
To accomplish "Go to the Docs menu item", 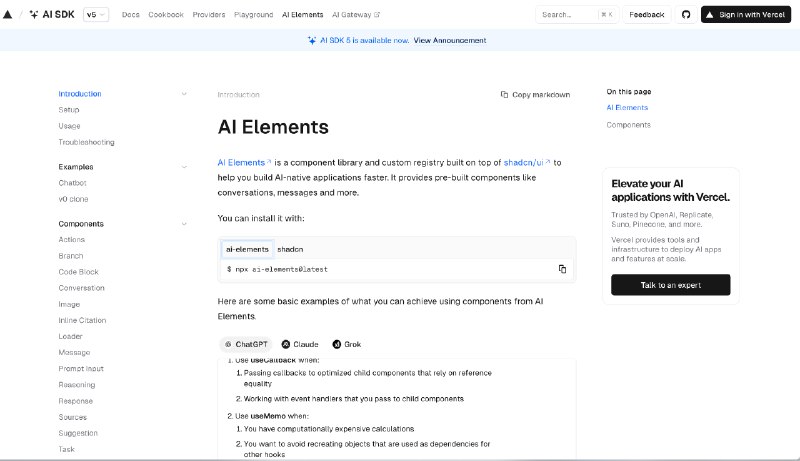I will coord(131,15).
